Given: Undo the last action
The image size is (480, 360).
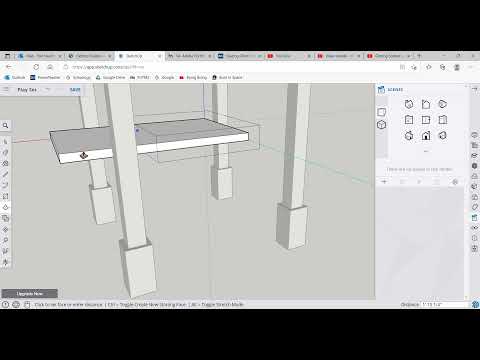Looking at the screenshot, I should pyautogui.click(x=48, y=89).
